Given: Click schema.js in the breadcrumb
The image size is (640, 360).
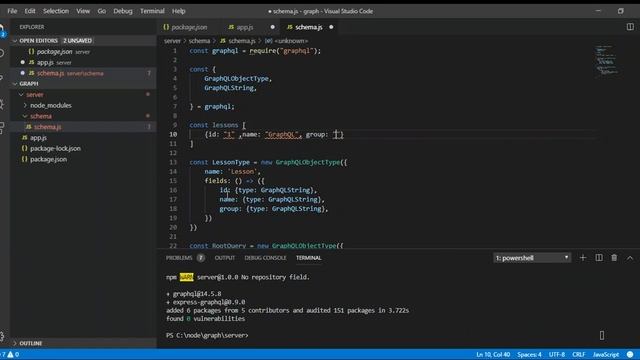Looking at the screenshot, I should click(x=238, y=41).
